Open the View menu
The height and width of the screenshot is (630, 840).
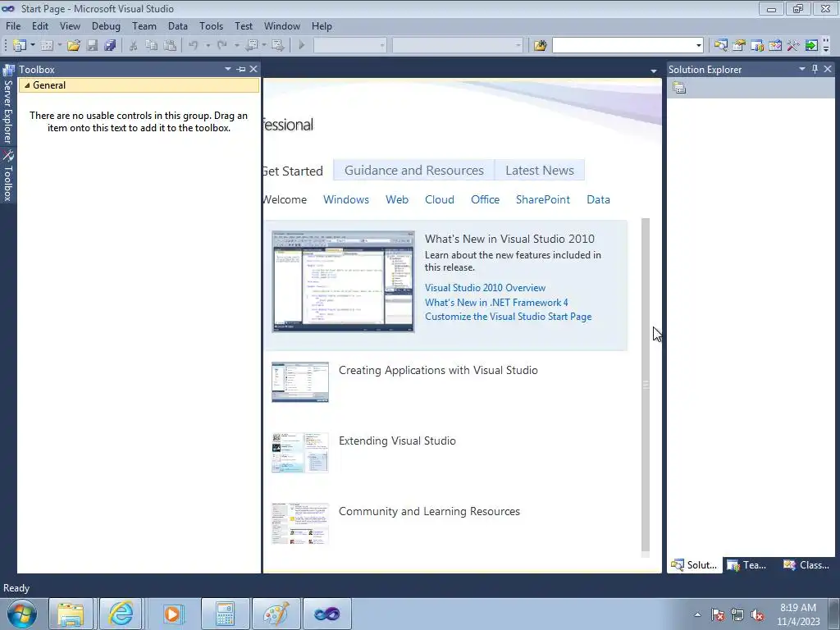(x=71, y=25)
